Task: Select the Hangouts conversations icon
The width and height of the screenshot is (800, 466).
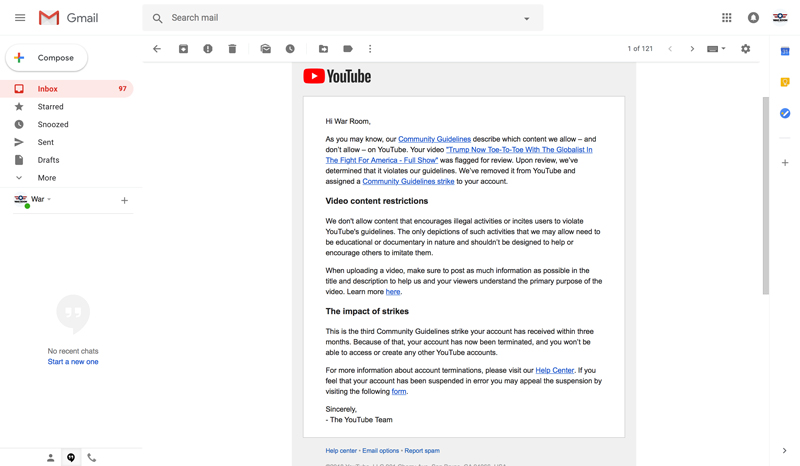Action: [x=71, y=458]
